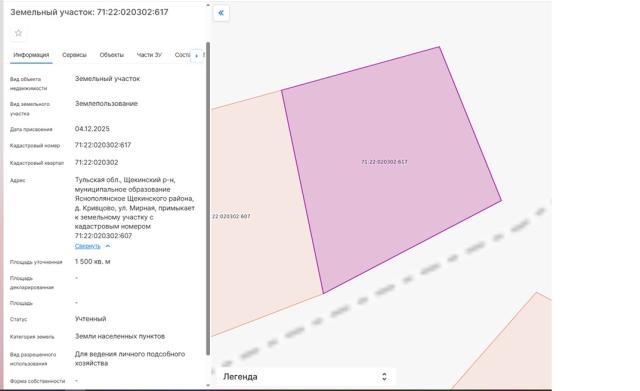Click the area value 1 500 кв. м
The image size is (640, 391).
coord(92,262)
